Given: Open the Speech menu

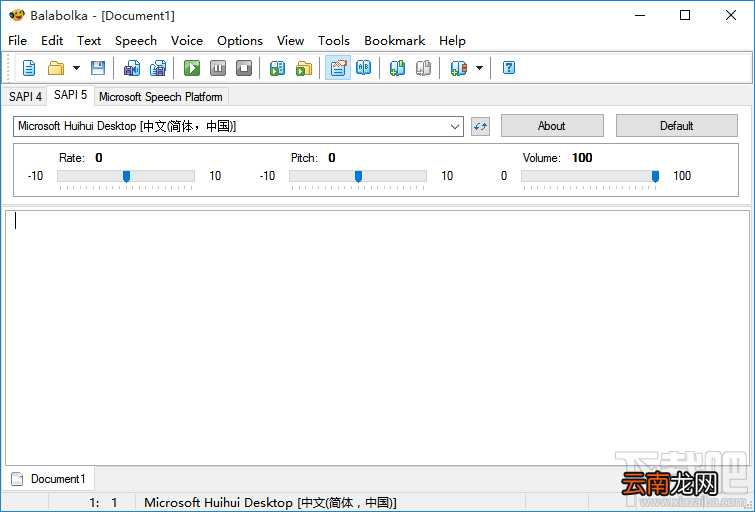Looking at the screenshot, I should (x=136, y=41).
